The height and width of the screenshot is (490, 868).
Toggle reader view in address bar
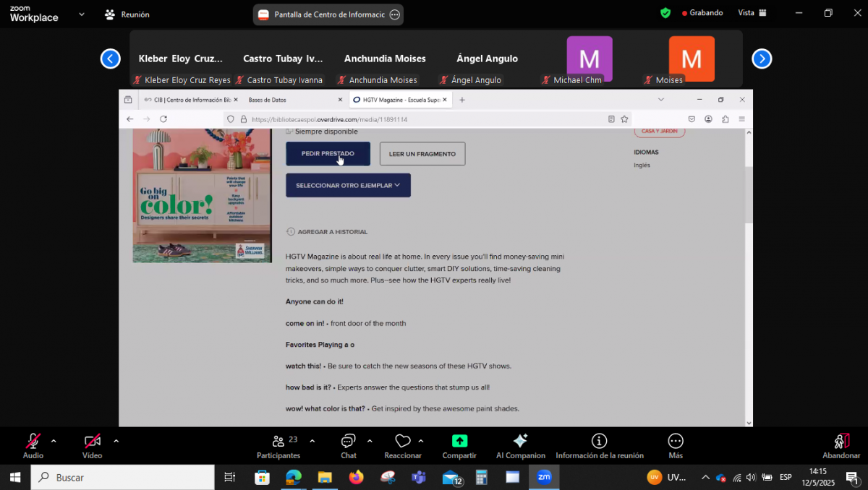click(x=611, y=119)
